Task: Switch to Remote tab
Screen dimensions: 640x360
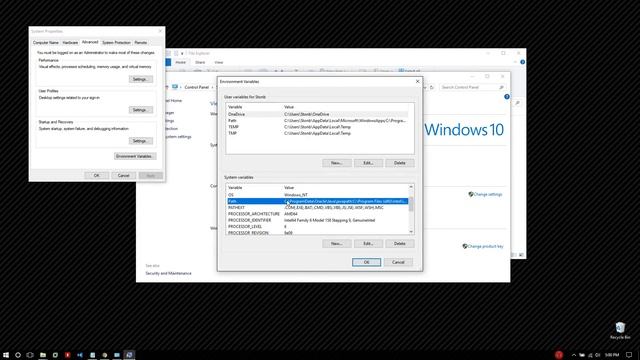Action: click(141, 42)
